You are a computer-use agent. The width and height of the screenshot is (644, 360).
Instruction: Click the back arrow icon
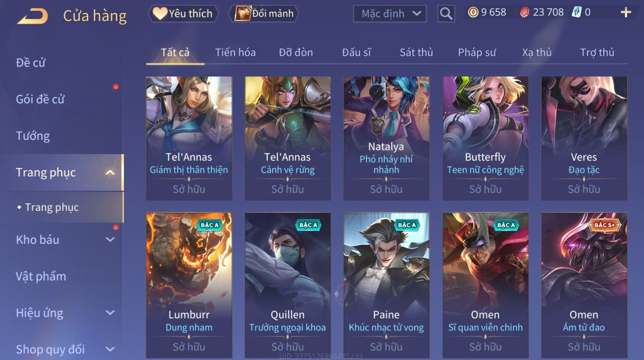click(x=33, y=16)
